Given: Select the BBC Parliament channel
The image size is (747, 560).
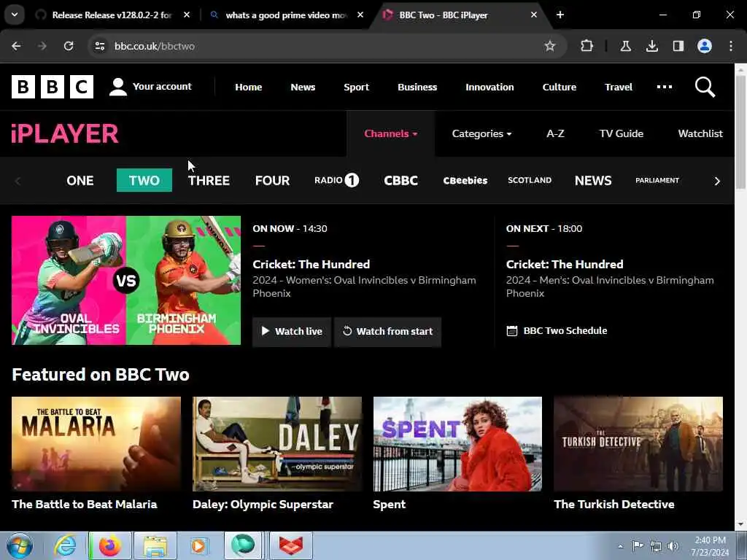Looking at the screenshot, I should (x=657, y=181).
